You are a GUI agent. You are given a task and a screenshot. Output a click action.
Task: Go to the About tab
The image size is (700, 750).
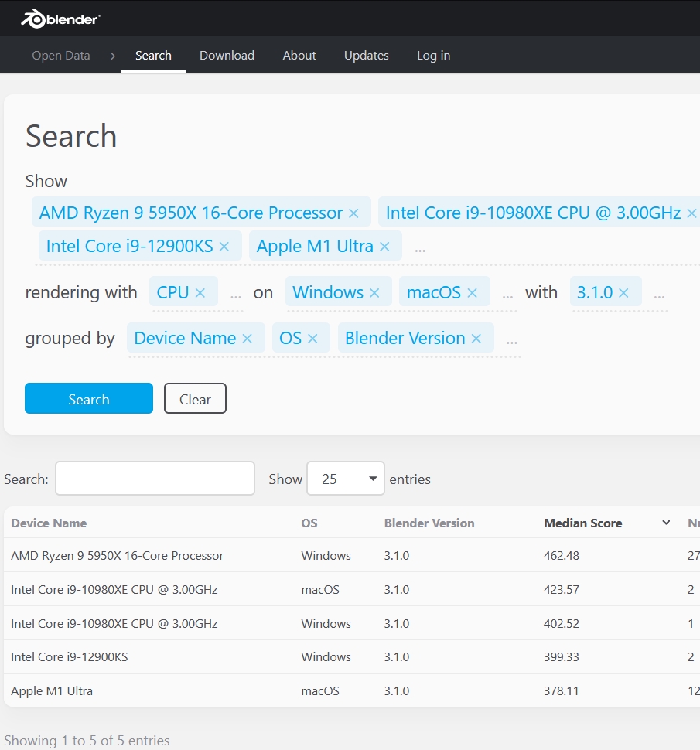(299, 56)
